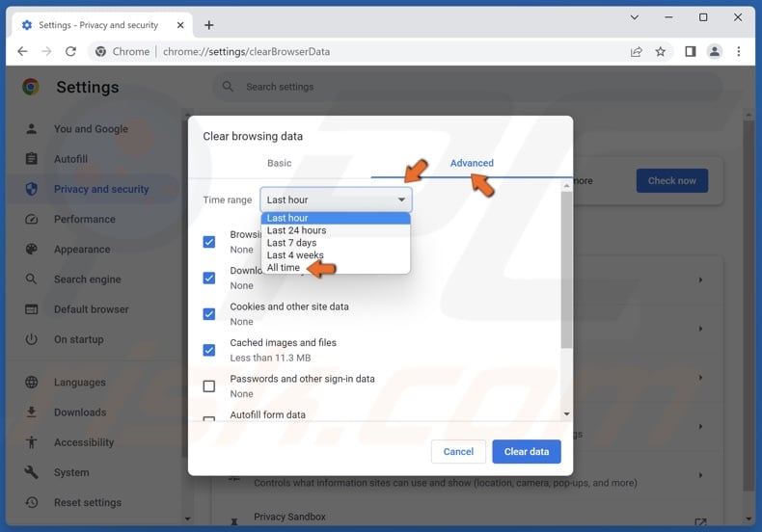Open Chrome three-dot menu

coord(738,51)
